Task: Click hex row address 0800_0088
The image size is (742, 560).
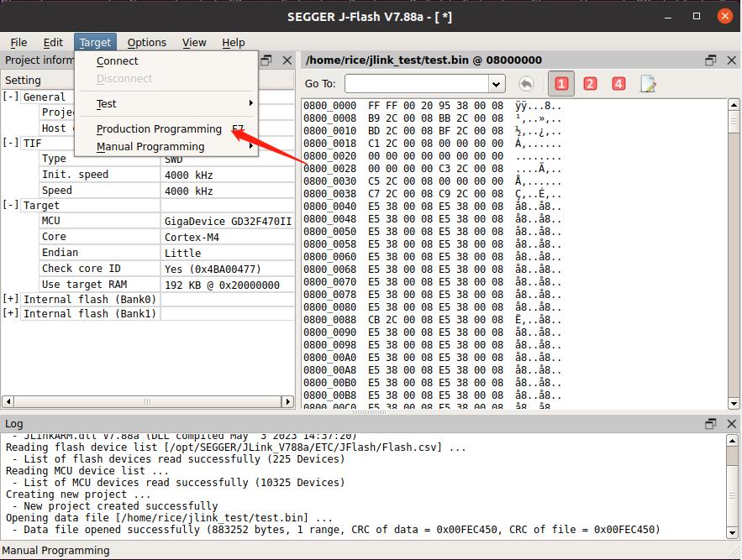Action: (x=330, y=320)
